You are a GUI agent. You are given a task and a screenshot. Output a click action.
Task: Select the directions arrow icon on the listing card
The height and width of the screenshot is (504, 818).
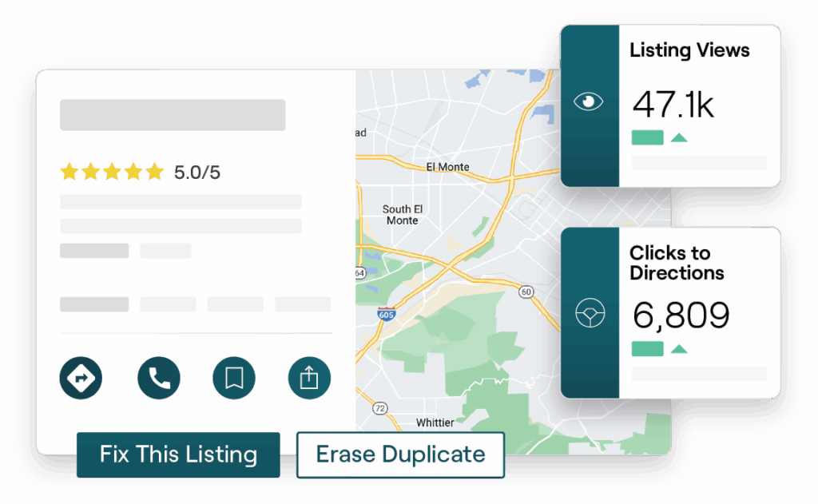pos(80,378)
